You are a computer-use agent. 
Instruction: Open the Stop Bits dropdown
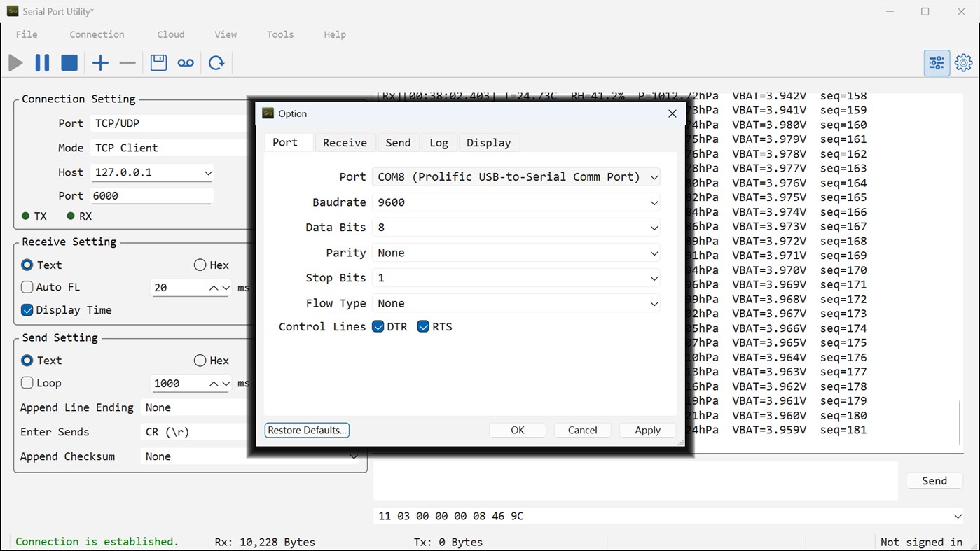[516, 278]
